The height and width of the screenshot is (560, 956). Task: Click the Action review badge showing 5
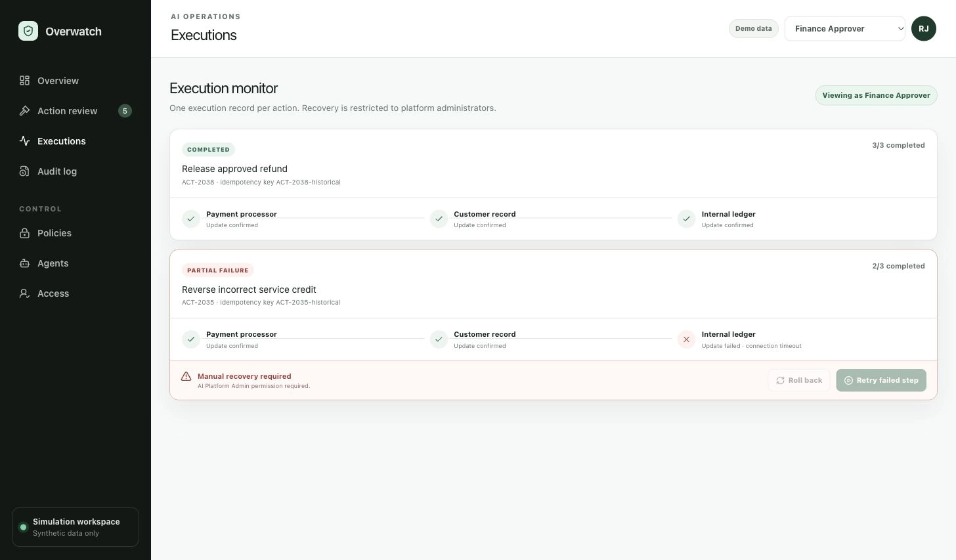[125, 111]
